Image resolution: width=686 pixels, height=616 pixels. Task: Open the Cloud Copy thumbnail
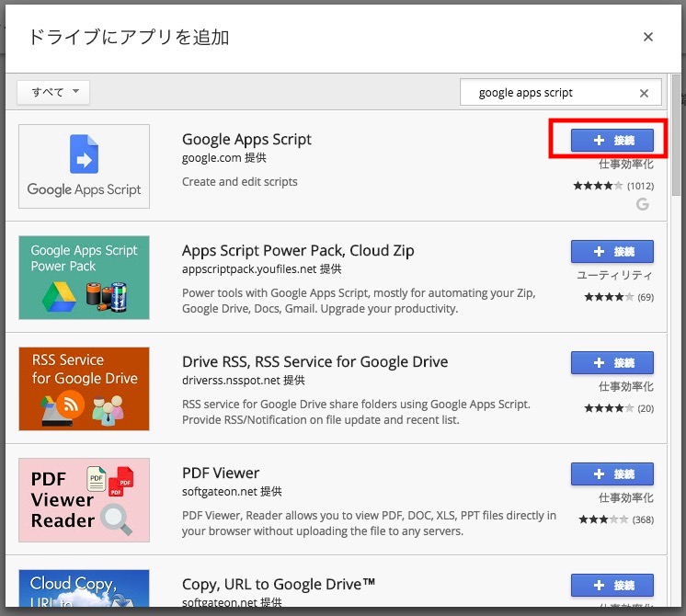tap(84, 588)
